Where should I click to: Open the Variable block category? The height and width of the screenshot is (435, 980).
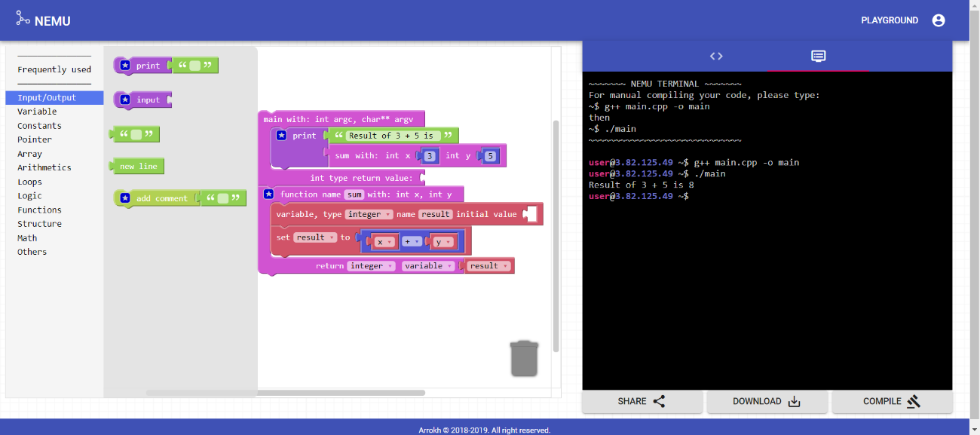54,112
